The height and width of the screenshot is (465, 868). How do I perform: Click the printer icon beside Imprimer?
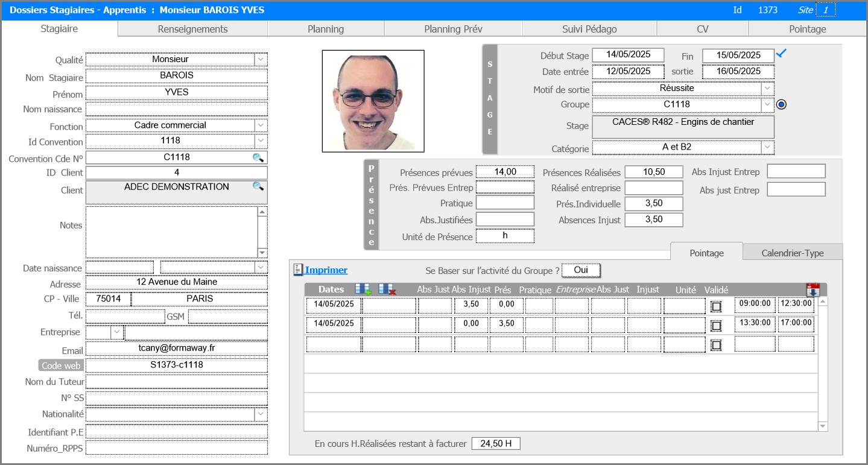point(297,270)
